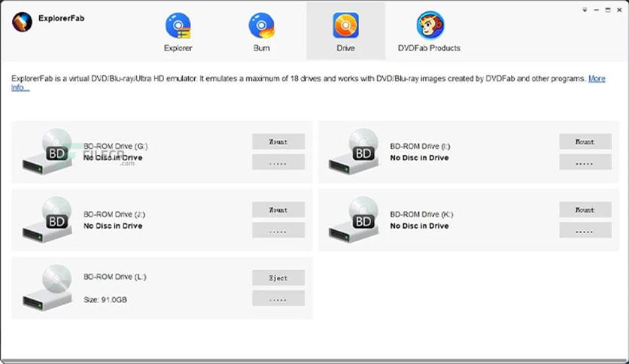Image resolution: width=629 pixels, height=364 pixels.
Task: Click the ExplorerFab logo icon
Action: [22, 22]
